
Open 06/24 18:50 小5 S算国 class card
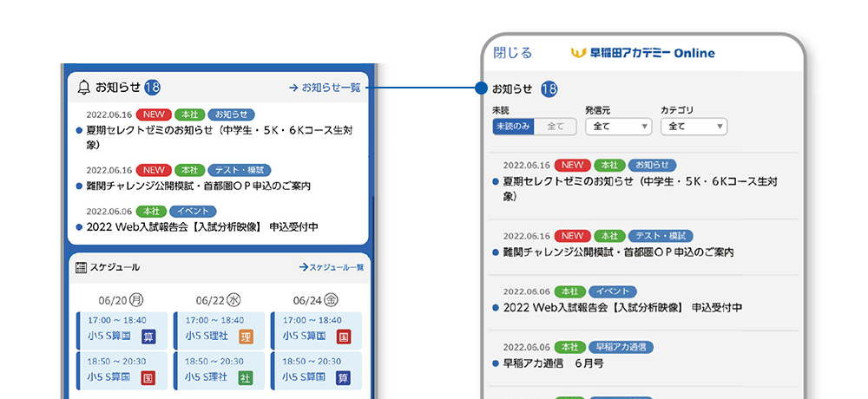(x=316, y=370)
